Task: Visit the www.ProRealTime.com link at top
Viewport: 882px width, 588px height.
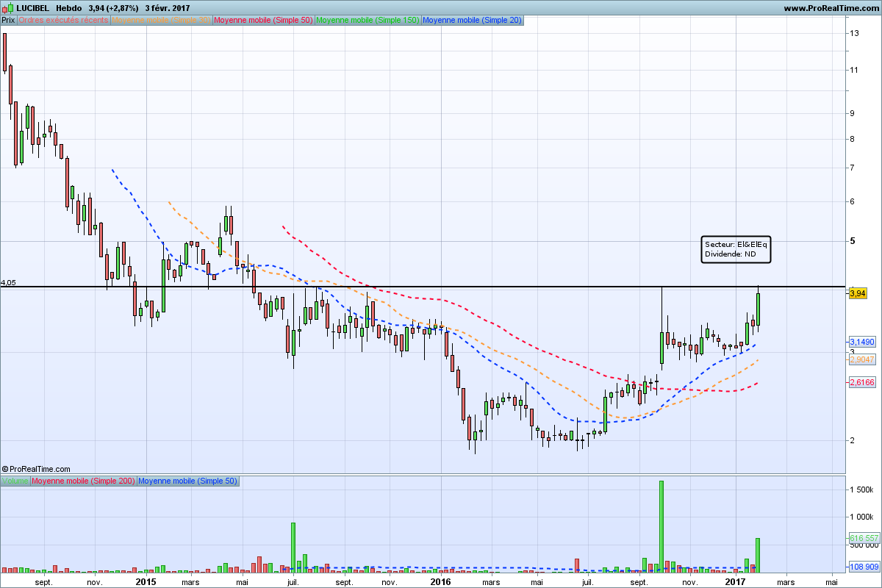Action: (831, 8)
